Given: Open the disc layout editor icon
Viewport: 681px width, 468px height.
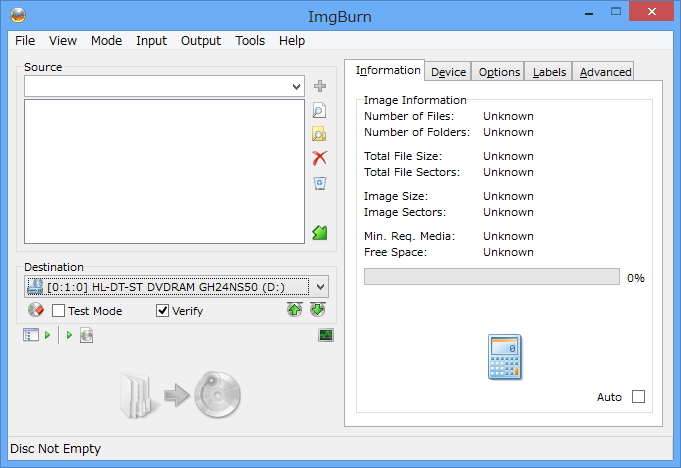Looking at the screenshot, I should [x=30, y=335].
